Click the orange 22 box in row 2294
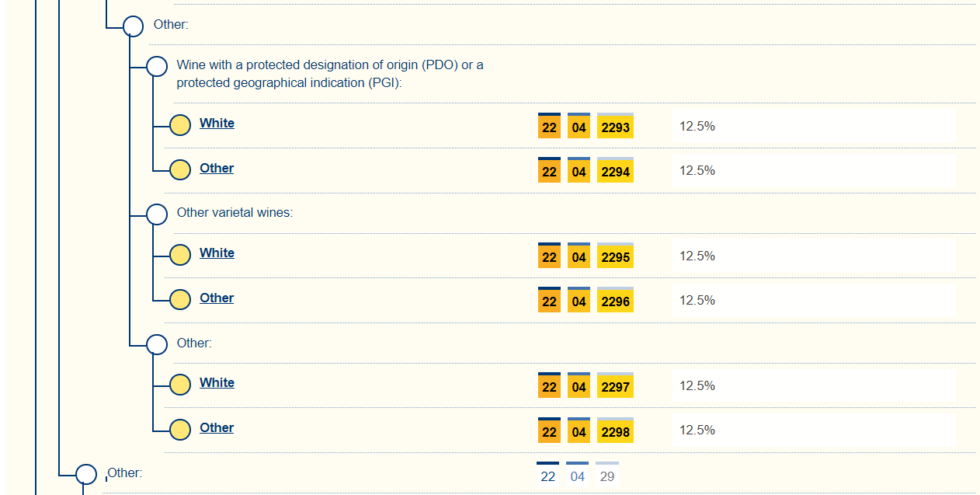980x495 pixels. (x=549, y=171)
